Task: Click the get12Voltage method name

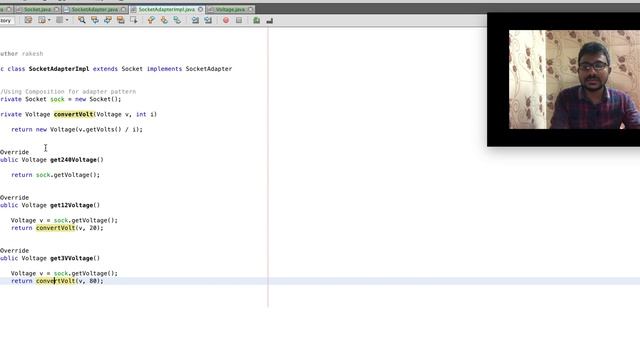Action: [71, 205]
